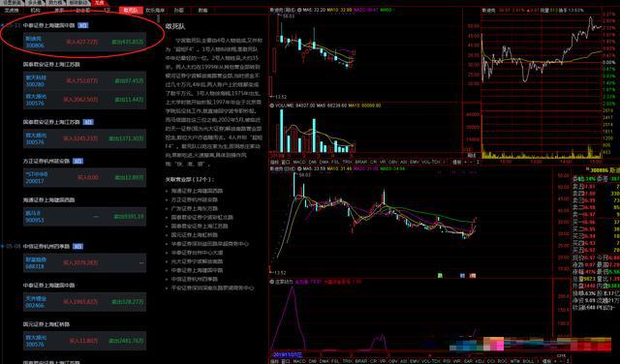This screenshot has width=620, height=364.
Task: Click the red marker below the daily chart
Action: point(473,276)
